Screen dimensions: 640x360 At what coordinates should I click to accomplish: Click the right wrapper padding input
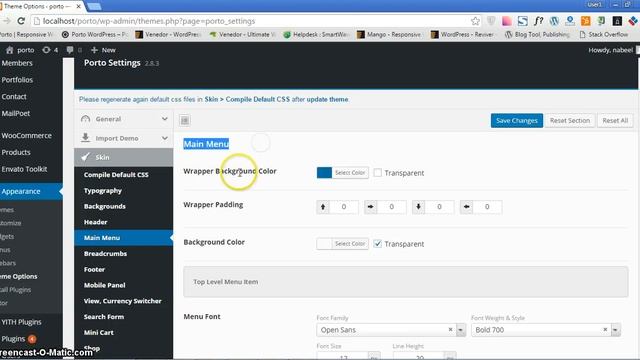pos(391,207)
